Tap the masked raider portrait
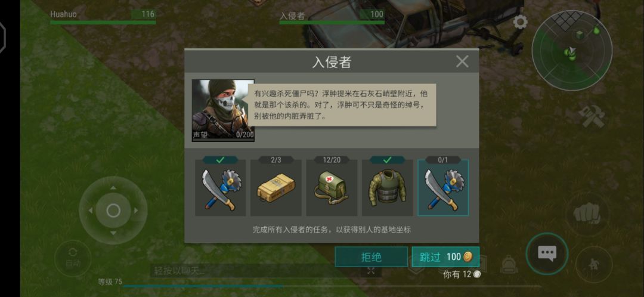The height and width of the screenshot is (297, 644). click(x=223, y=110)
